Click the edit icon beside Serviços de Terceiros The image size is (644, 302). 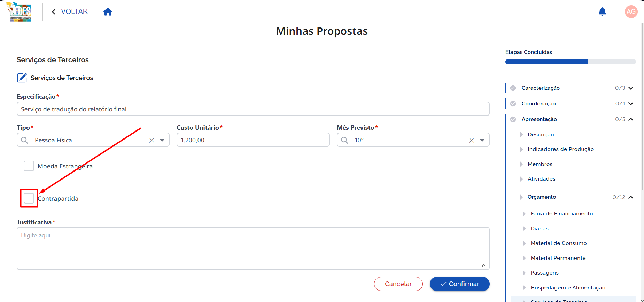pos(22,78)
